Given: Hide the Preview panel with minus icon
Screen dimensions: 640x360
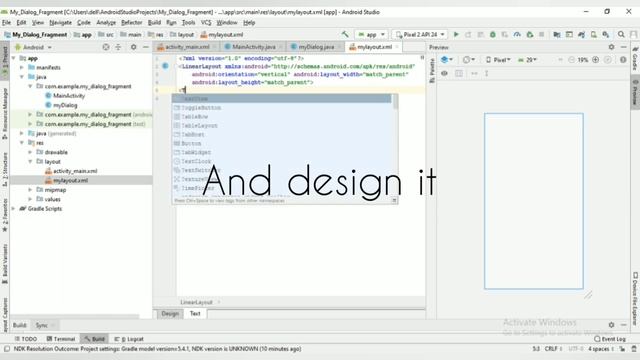Looking at the screenshot, I should pyautogui.click(x=624, y=47).
